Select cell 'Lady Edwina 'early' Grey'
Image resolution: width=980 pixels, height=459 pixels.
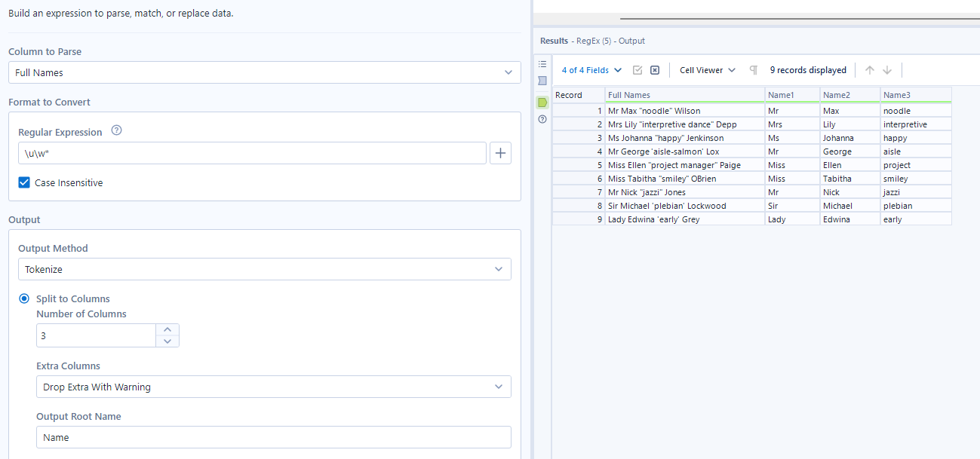tap(685, 219)
